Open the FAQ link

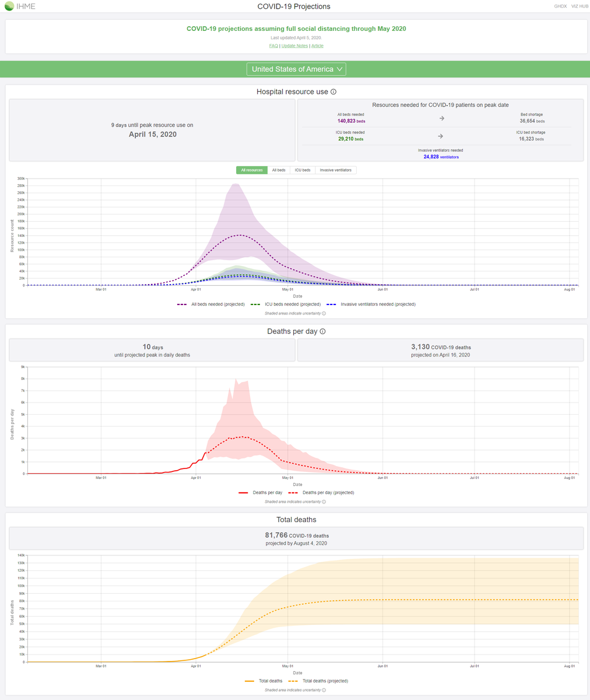[x=273, y=45]
